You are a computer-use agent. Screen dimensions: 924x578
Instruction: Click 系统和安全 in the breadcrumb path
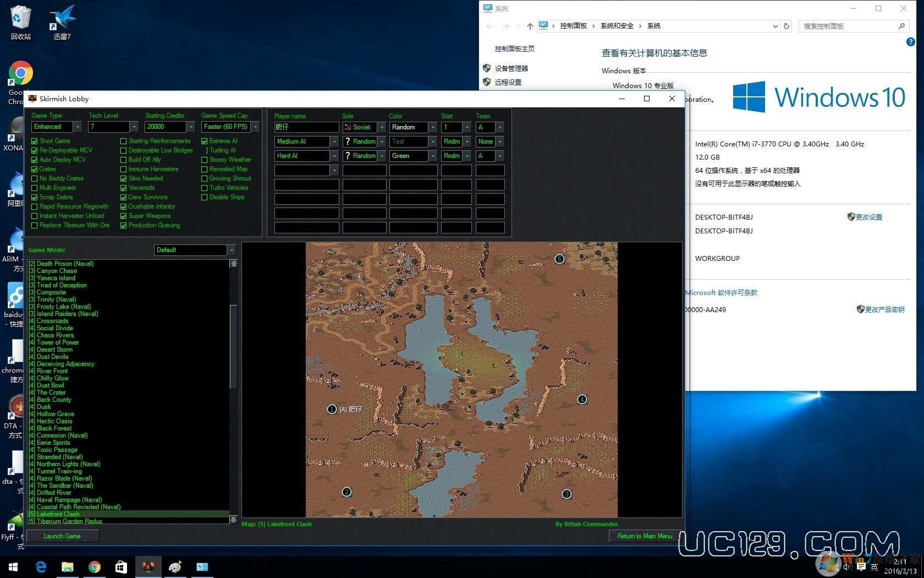(617, 26)
